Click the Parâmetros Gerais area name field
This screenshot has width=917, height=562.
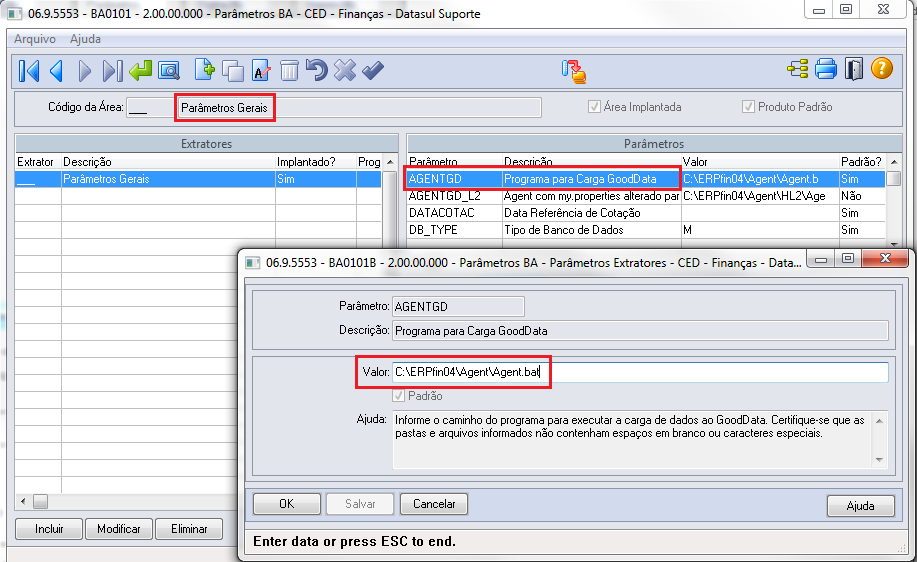(x=359, y=108)
